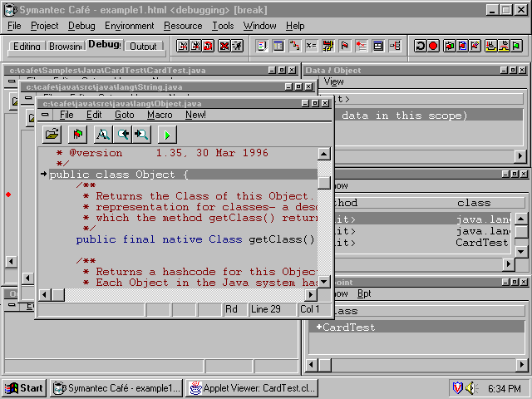
Task: Click the Find 'A' magnifier icon in Object.java
Action: coord(103,135)
